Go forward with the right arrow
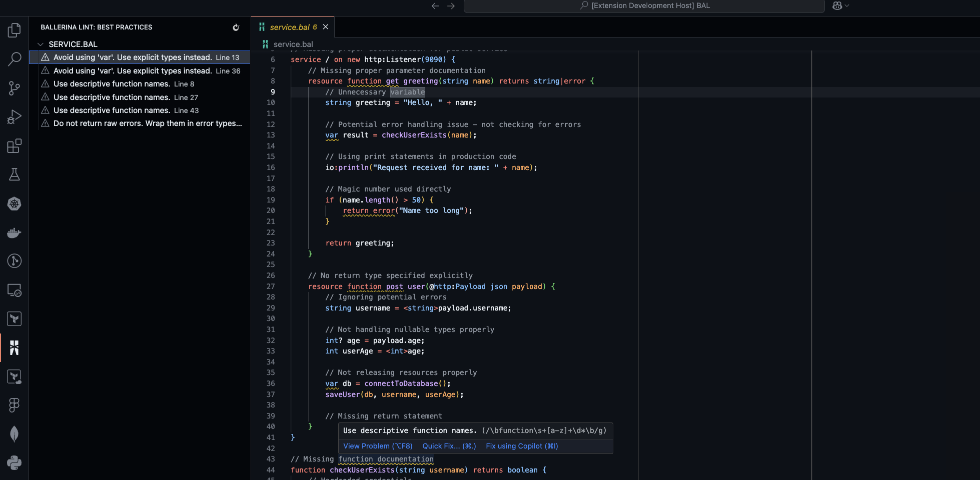980x480 pixels. (451, 6)
